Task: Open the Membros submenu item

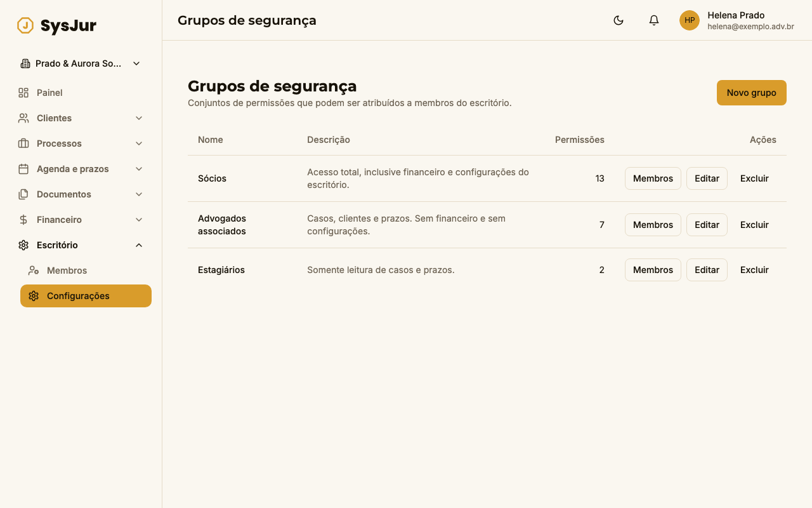Action: click(86, 271)
